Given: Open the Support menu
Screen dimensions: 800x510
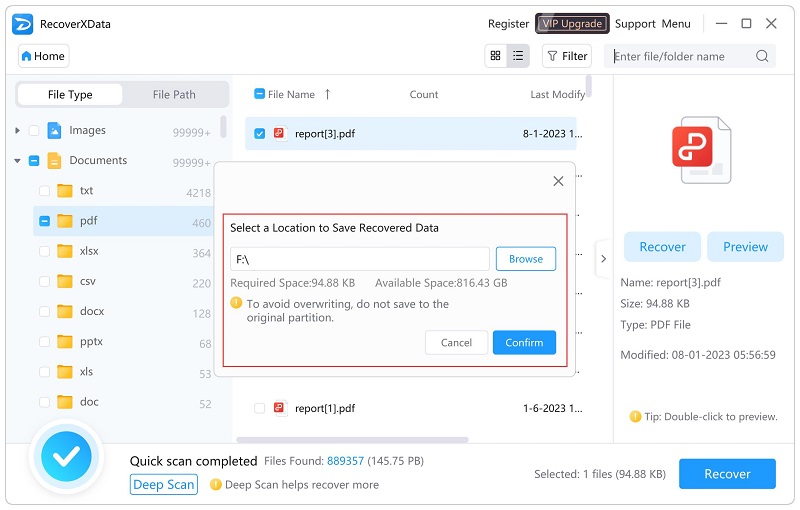Looking at the screenshot, I should tap(635, 23).
